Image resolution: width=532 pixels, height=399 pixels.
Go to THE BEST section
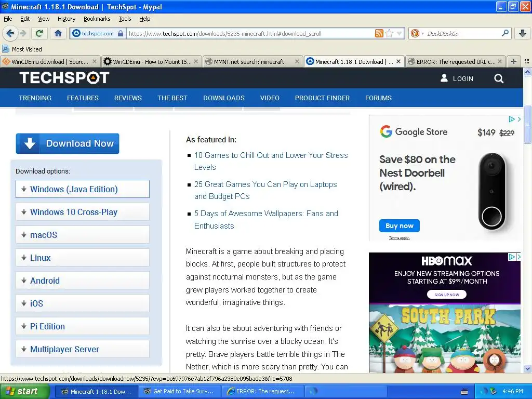pyautogui.click(x=172, y=98)
